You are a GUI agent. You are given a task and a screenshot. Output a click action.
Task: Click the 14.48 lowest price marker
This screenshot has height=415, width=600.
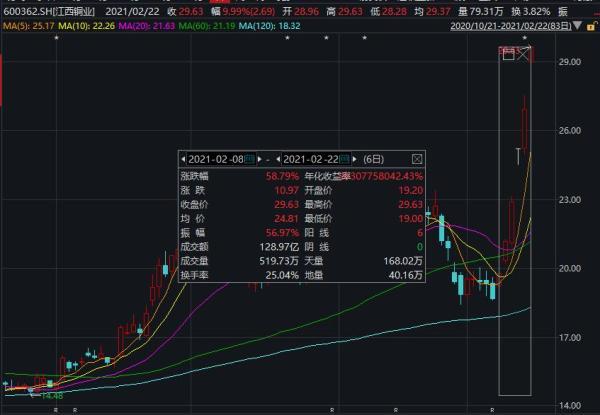[x=52, y=396]
